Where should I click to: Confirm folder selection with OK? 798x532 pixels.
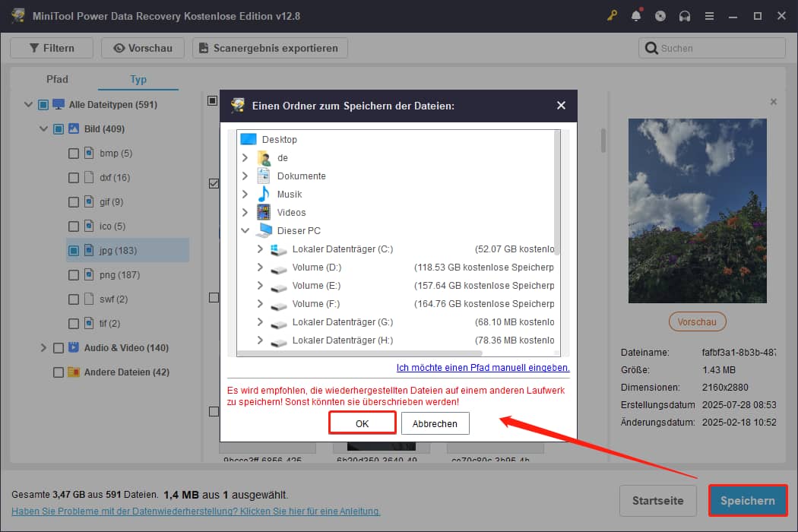362,423
